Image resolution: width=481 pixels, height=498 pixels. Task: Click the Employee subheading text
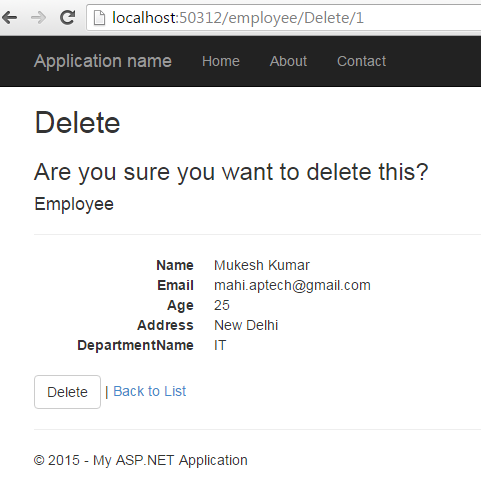pos(74,204)
